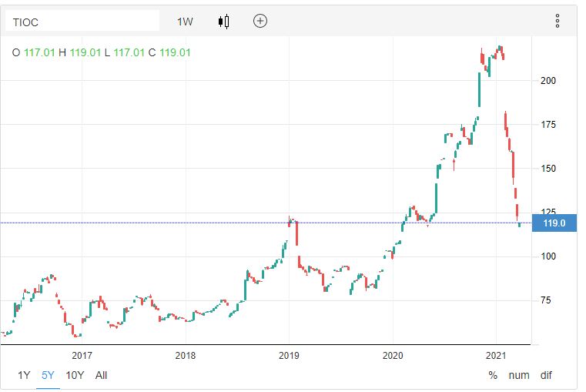Click the 75 price axis label

point(546,300)
